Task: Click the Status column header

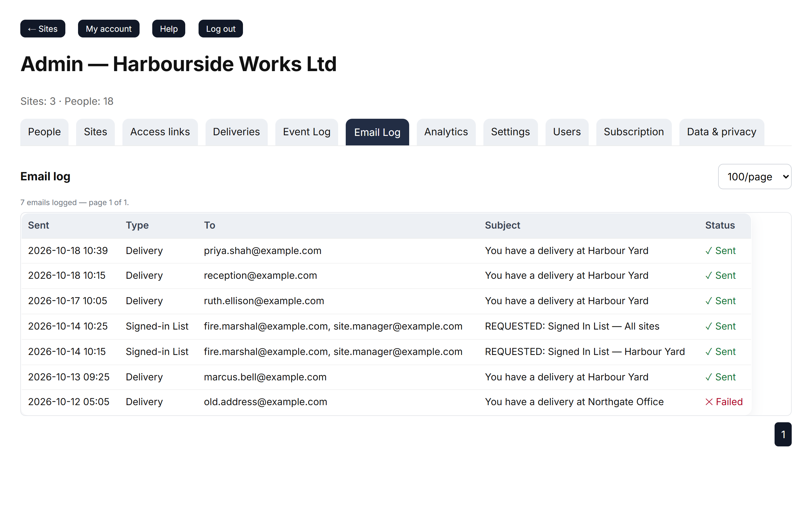Action: 720,225
